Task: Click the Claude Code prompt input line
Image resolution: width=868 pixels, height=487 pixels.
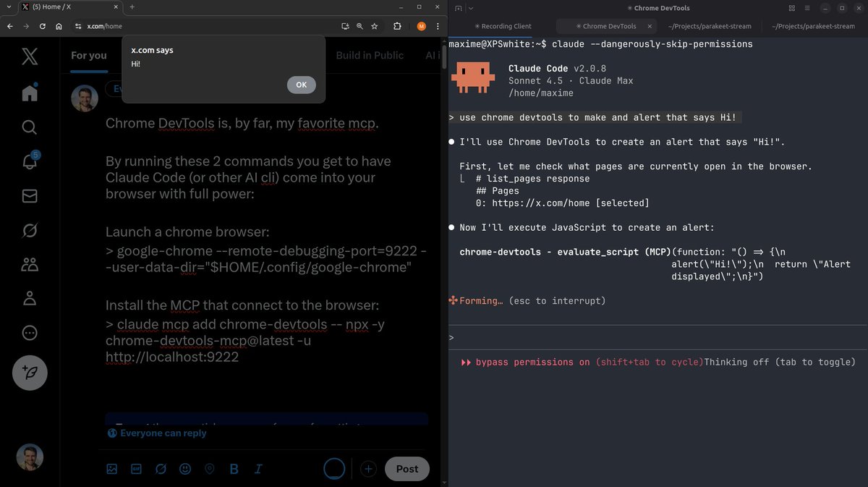Action: (x=658, y=338)
